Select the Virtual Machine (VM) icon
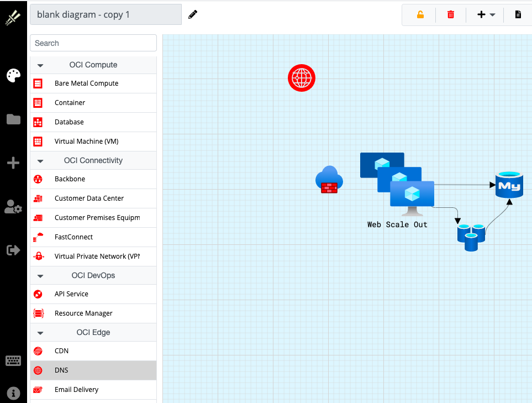The width and height of the screenshot is (532, 403). (38, 141)
